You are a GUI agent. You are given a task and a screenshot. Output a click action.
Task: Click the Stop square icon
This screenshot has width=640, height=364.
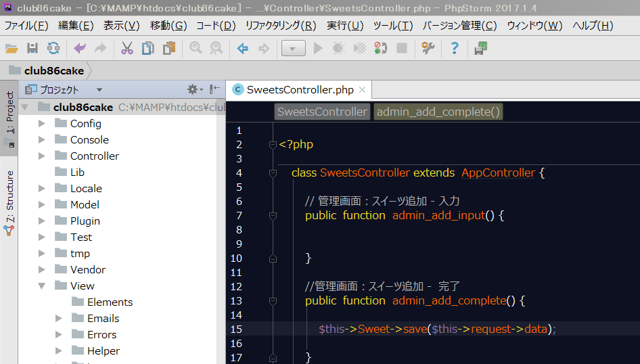point(402,48)
